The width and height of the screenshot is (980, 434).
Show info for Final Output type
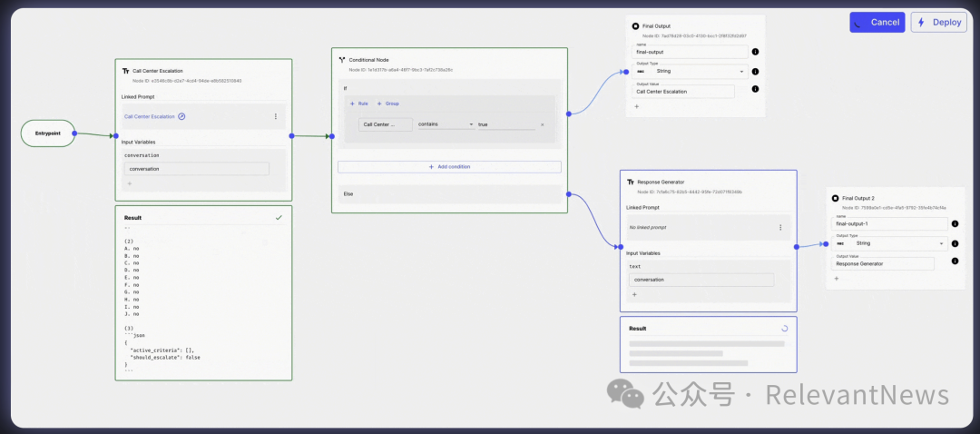[x=755, y=72]
